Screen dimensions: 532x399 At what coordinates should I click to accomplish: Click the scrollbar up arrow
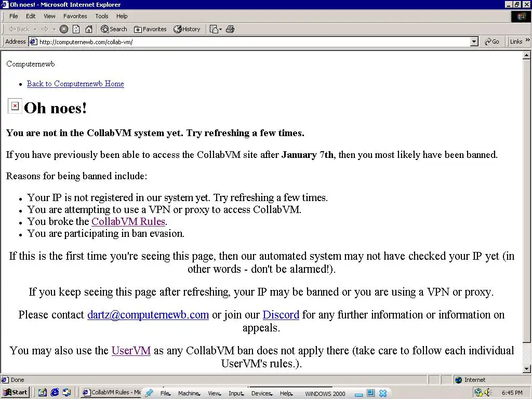[x=527, y=55]
